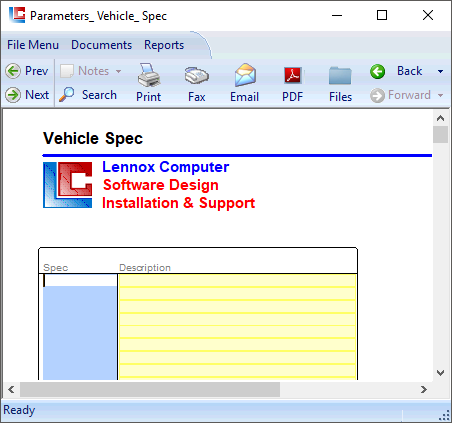Viewport: 452px width, 423px height.
Task: Click the Email envelope icon
Action: coord(245,75)
